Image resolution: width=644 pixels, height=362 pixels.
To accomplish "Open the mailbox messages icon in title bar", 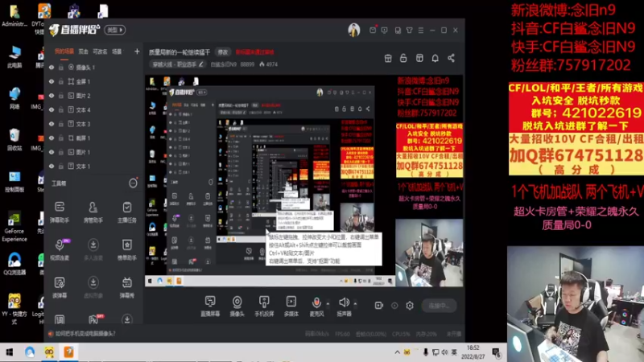I will pos(373,30).
